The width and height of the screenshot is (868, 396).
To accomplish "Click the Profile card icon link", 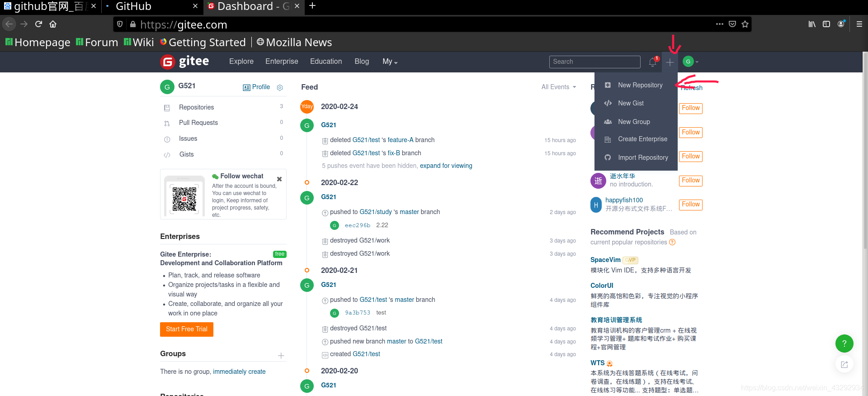I will pos(256,87).
